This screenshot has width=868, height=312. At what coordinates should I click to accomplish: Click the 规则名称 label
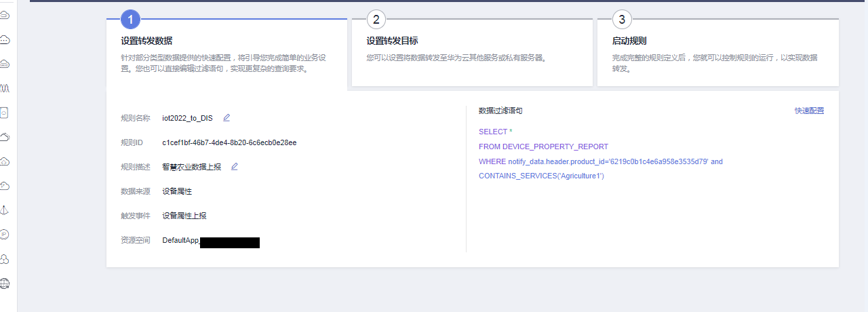pyautogui.click(x=136, y=118)
